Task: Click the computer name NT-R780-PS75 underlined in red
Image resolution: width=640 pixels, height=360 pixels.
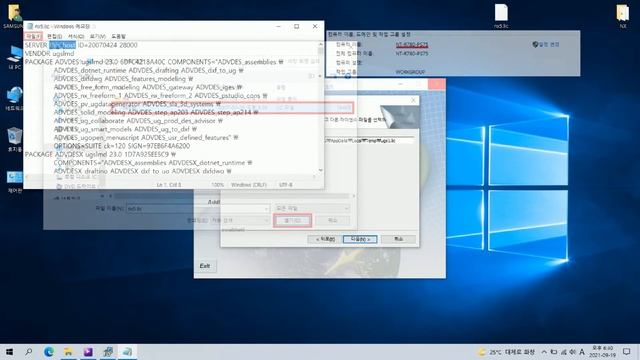Action: (411, 44)
